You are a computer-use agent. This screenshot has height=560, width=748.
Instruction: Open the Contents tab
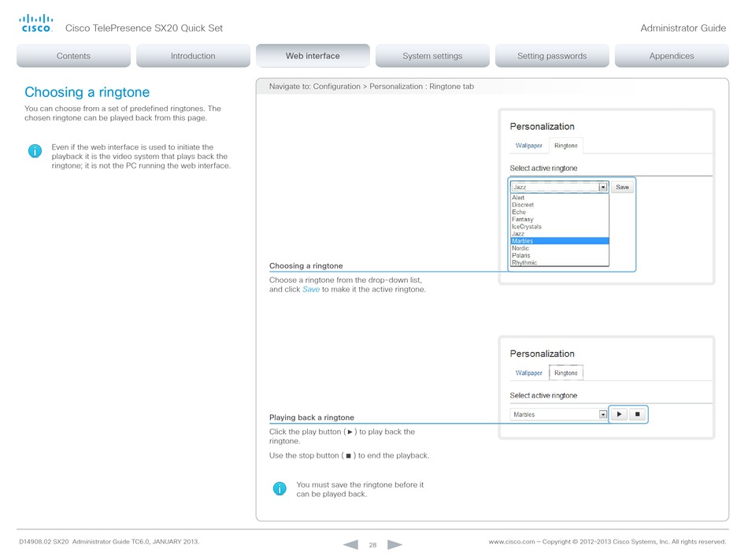pos(73,56)
